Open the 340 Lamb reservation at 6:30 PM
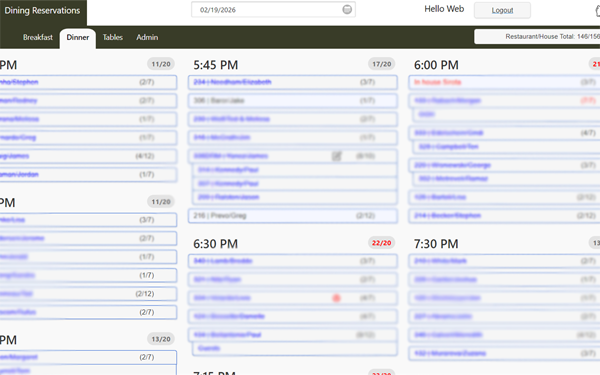Viewport: 600px width, 375px height. [x=293, y=261]
